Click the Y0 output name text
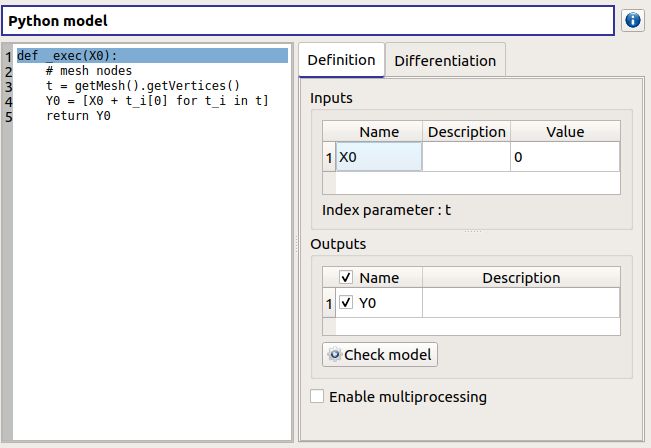Screen dimensions: 651x448 click(x=367, y=303)
